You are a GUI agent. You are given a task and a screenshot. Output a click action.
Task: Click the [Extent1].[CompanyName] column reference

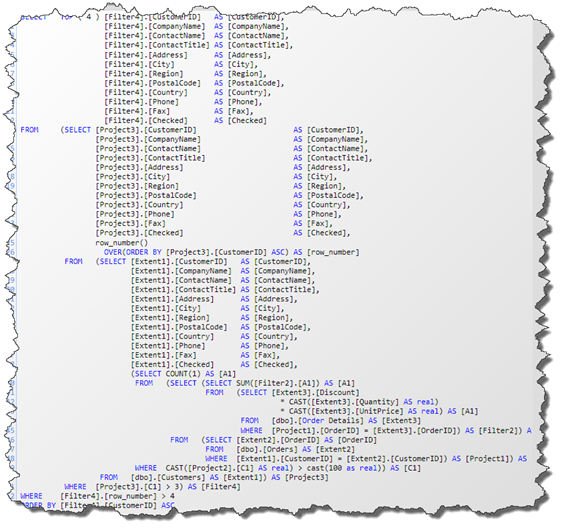tap(181, 271)
